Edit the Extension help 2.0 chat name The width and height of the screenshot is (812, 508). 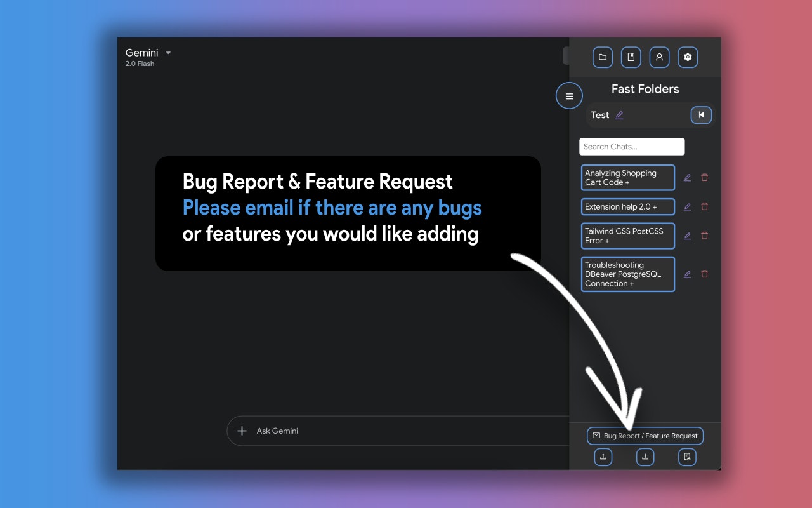coord(687,206)
